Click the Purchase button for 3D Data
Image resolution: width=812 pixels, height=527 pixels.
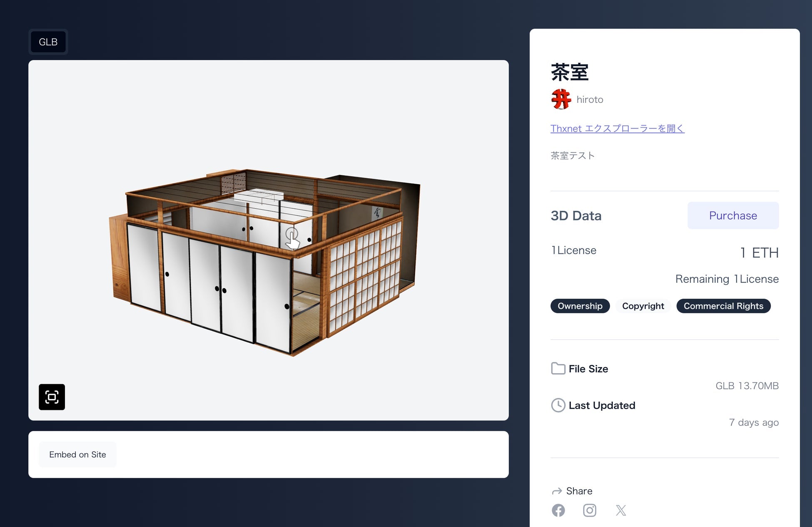(733, 215)
